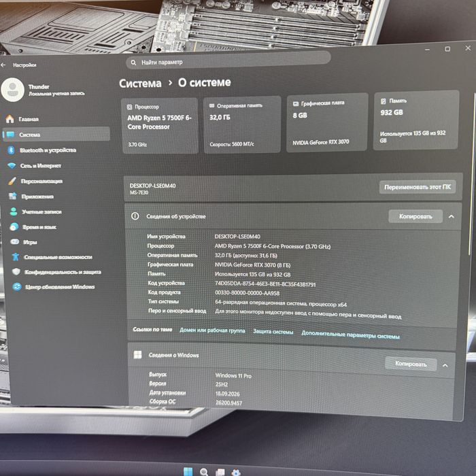This screenshot has height=476, width=476.
Task: Click the Оперативная память 32,0 ГБ card
Action: point(242,124)
